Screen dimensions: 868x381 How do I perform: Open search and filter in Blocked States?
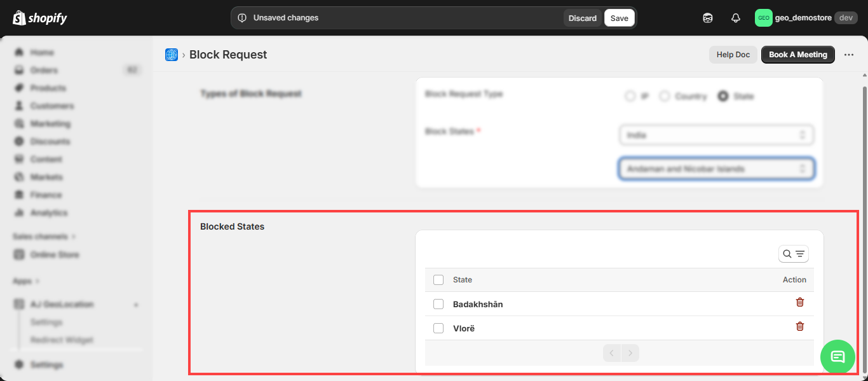(x=793, y=254)
